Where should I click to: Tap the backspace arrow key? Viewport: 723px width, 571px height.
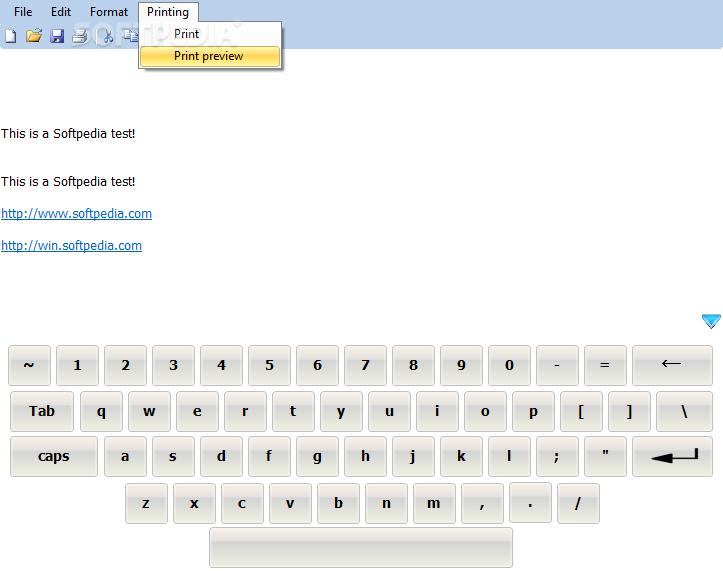[x=672, y=365]
